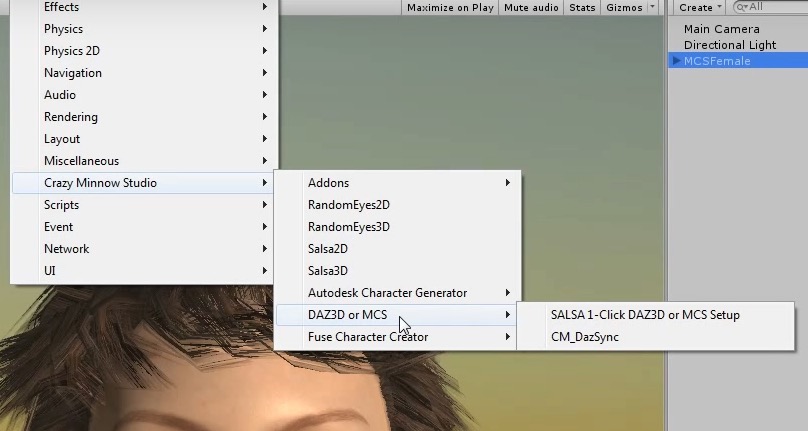
Task: Open the Physics 2D submenu
Action: pos(144,51)
